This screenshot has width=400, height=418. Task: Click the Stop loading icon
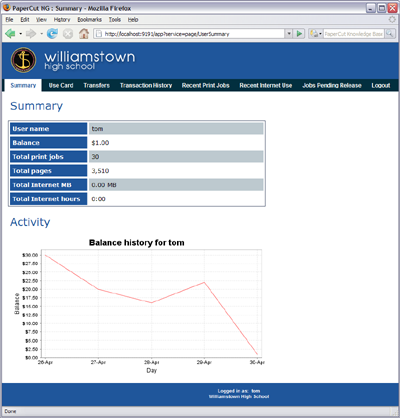tap(68, 34)
